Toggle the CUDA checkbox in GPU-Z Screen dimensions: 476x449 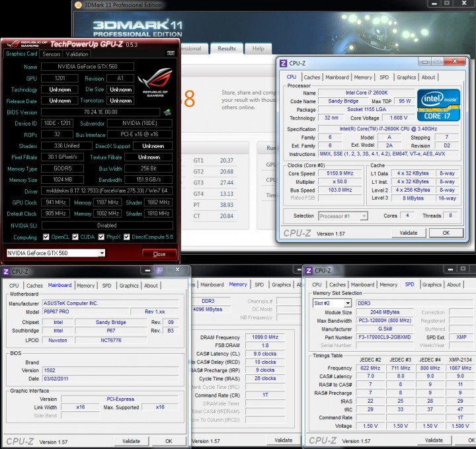pos(75,237)
